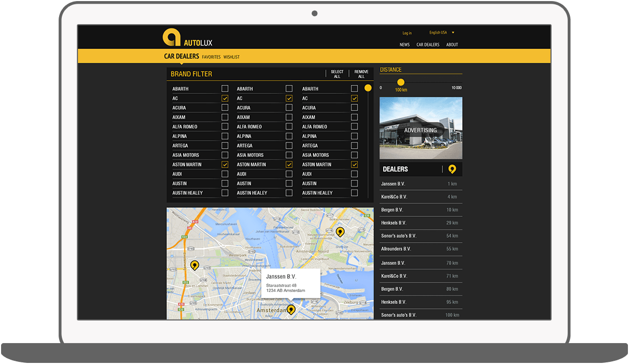Check ALFA ROMEO in the left column
This screenshot has width=629, height=364.
click(x=225, y=127)
